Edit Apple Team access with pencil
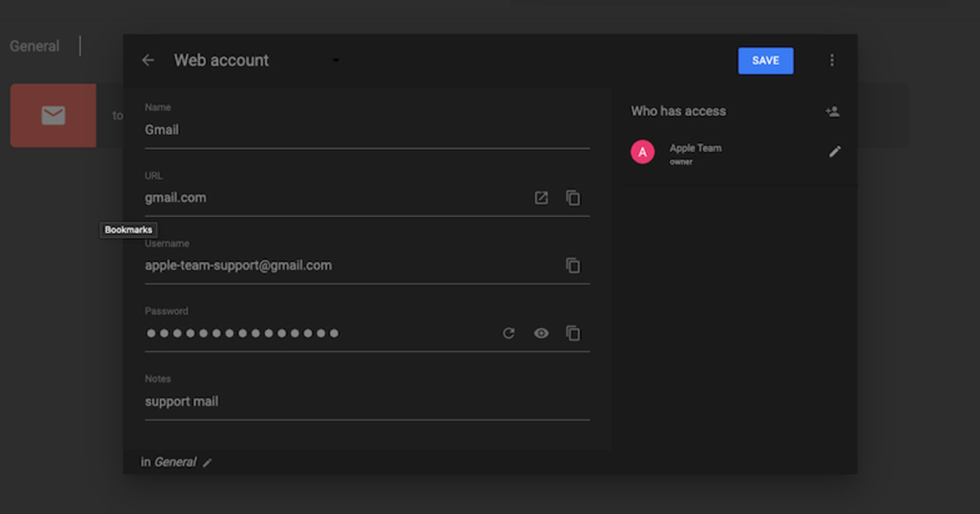 pyautogui.click(x=835, y=152)
